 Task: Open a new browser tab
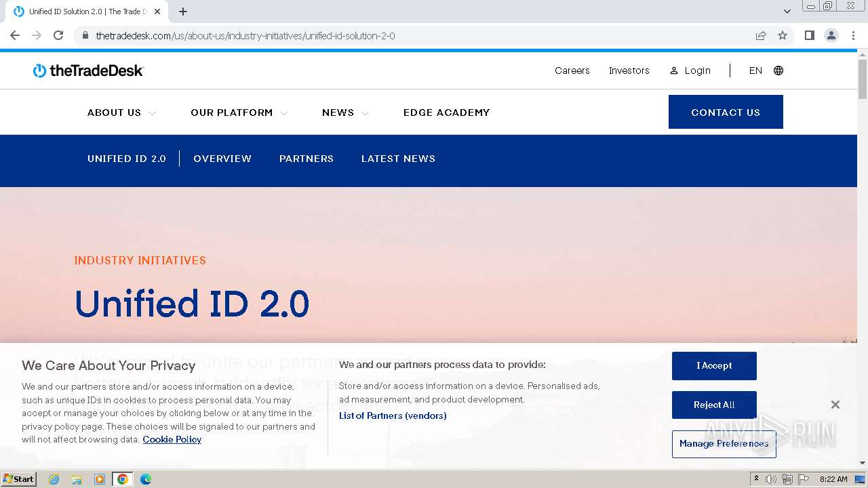click(183, 12)
